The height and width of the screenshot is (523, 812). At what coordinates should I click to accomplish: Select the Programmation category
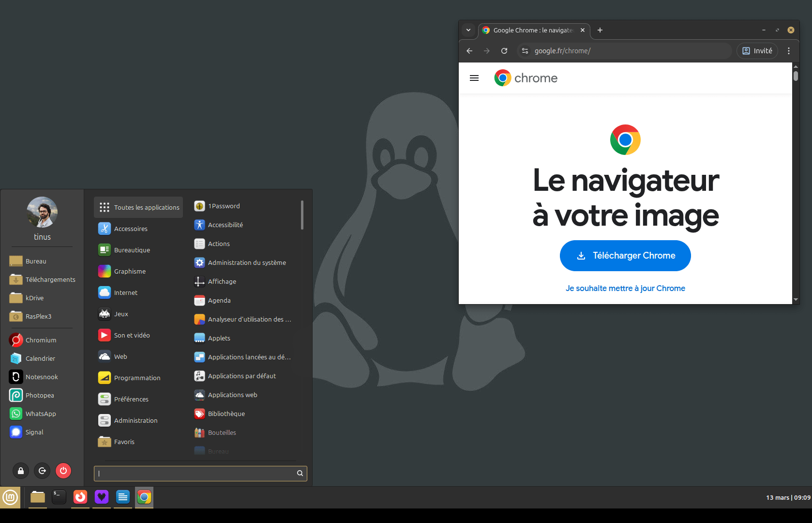(137, 378)
